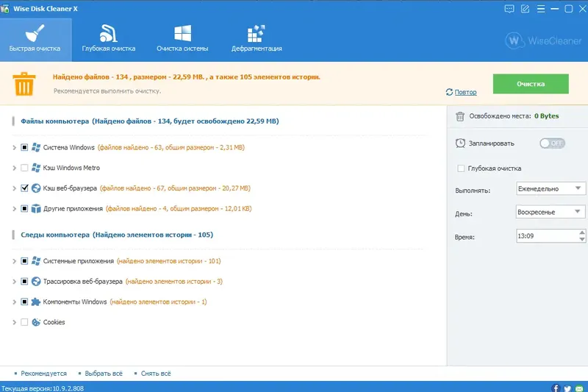The width and height of the screenshot is (588, 392).
Task: Expand the Cookies row
Action: (14, 322)
